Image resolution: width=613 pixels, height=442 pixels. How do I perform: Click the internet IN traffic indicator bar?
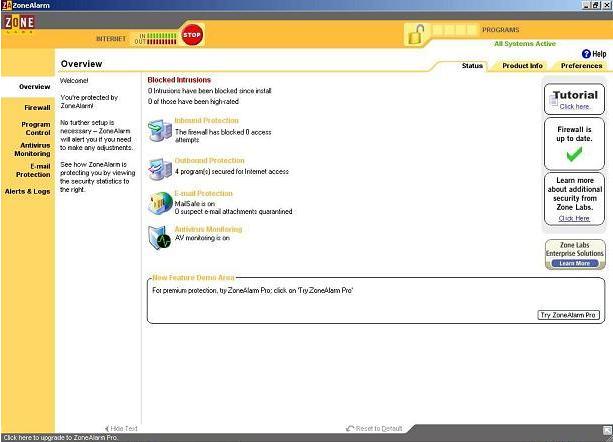[161, 36]
